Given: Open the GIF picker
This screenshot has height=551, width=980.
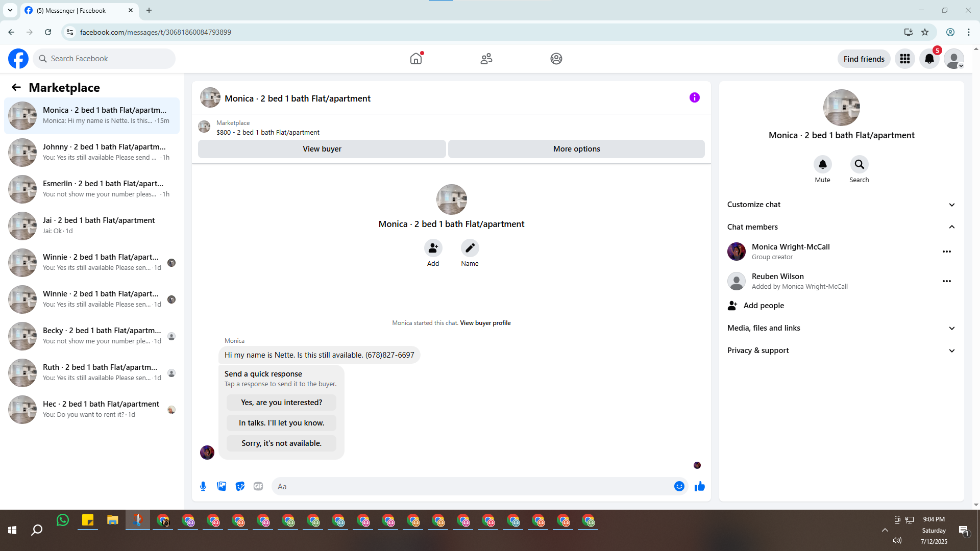Looking at the screenshot, I should [x=258, y=486].
